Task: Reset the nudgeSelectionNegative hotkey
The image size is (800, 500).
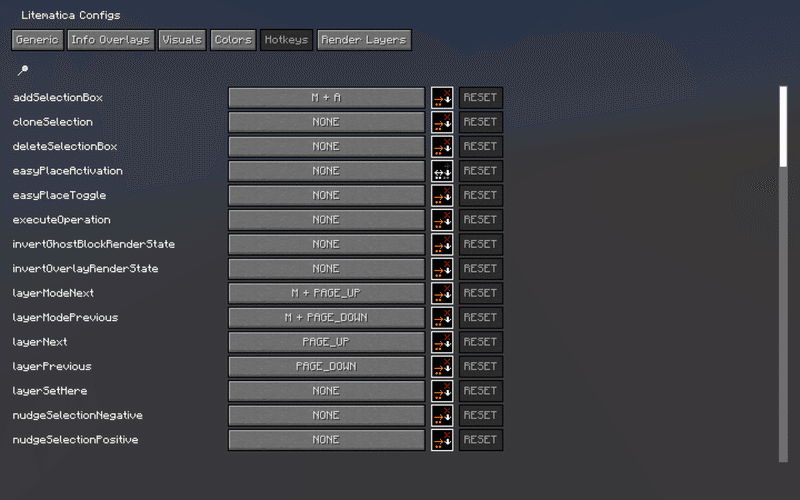Action: [481, 415]
